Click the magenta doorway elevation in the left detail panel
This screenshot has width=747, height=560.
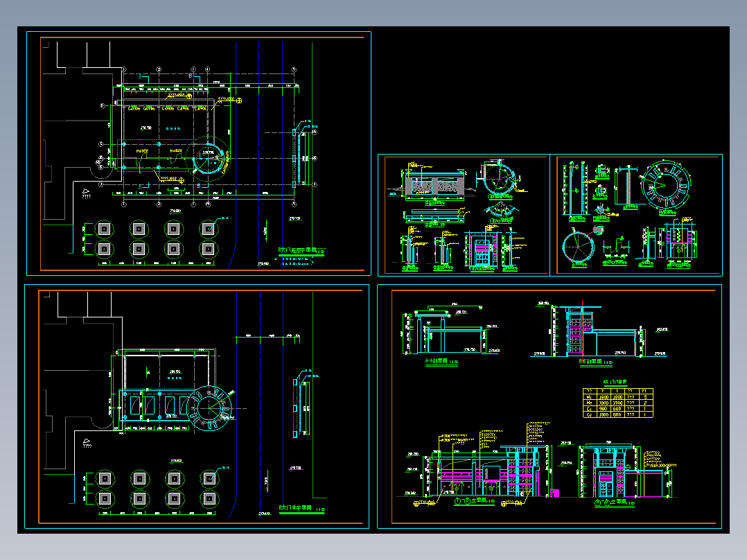pyautogui.click(x=482, y=248)
